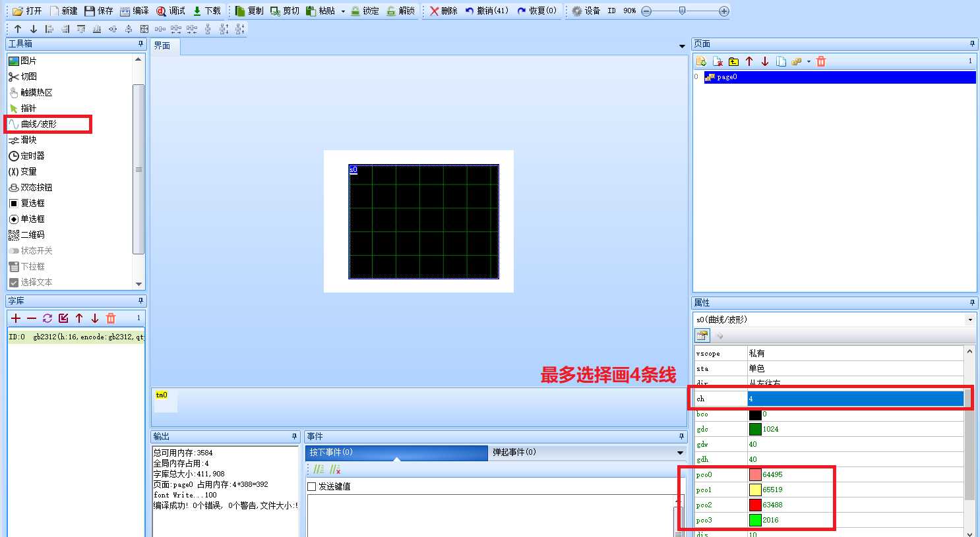Select the 双态按钮 dual-state button tool

coord(30,187)
